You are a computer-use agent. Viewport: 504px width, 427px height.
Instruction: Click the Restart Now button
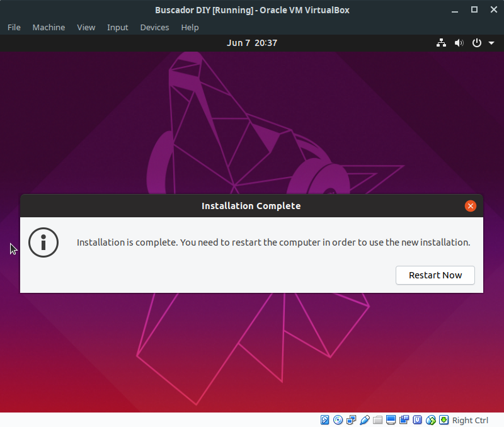point(435,275)
